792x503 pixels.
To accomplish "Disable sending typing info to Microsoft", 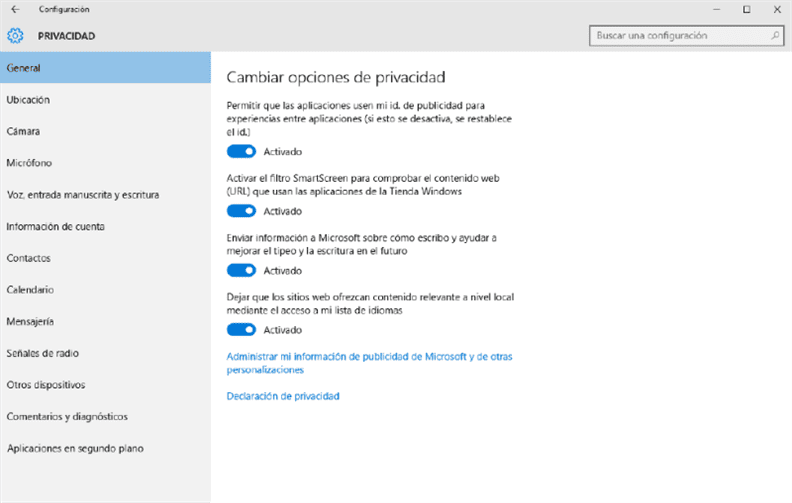I will pyautogui.click(x=241, y=270).
